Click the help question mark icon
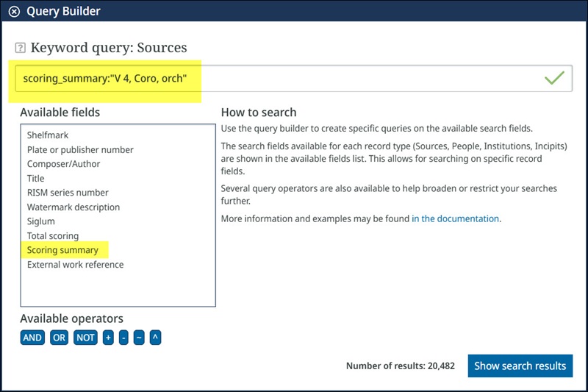 (21, 49)
